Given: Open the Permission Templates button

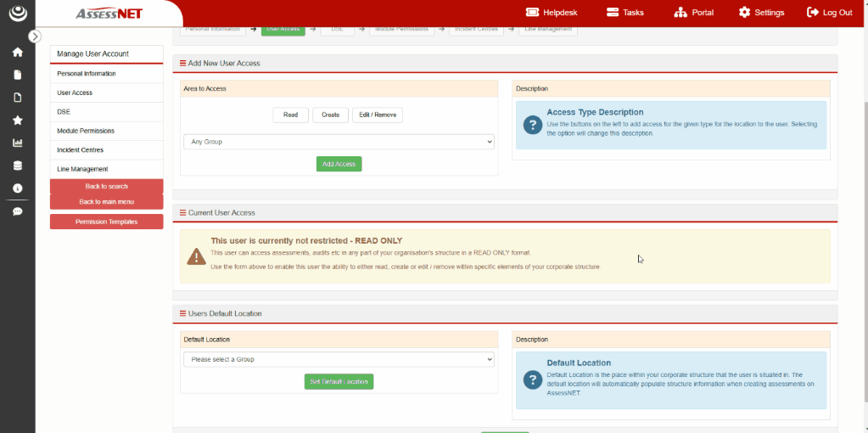Looking at the screenshot, I should (106, 222).
